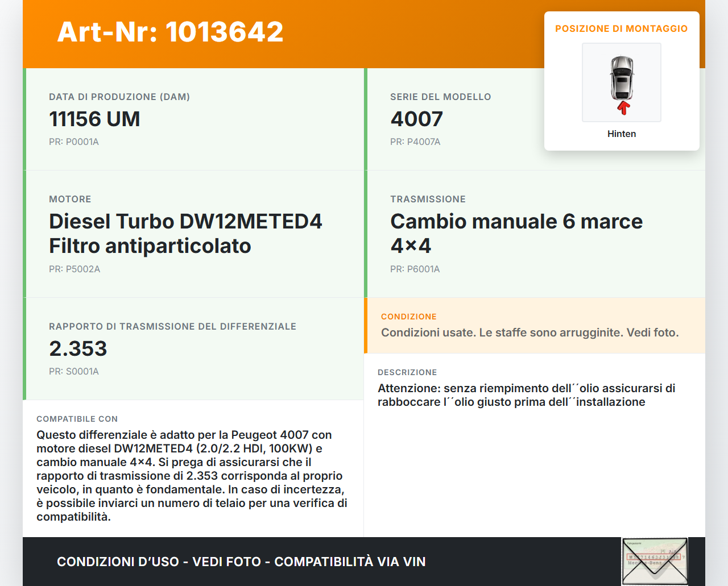Select the 'Cambio manuale 6 marce 4×4' value

pos(516,233)
